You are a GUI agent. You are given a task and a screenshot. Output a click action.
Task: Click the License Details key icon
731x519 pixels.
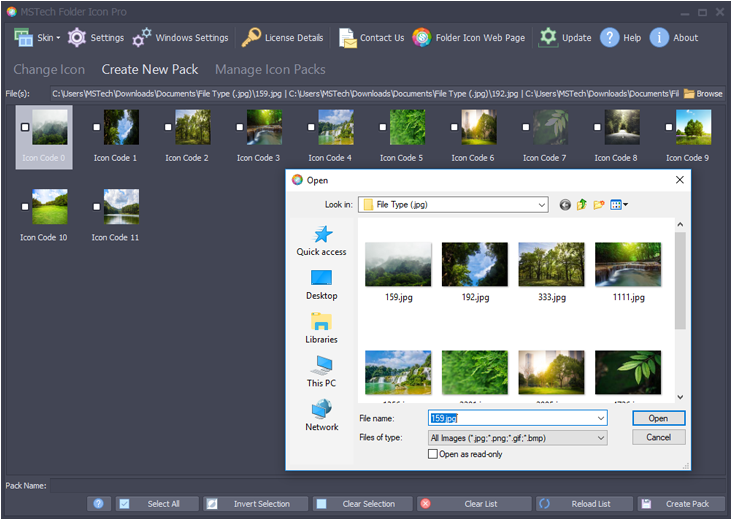(x=251, y=38)
